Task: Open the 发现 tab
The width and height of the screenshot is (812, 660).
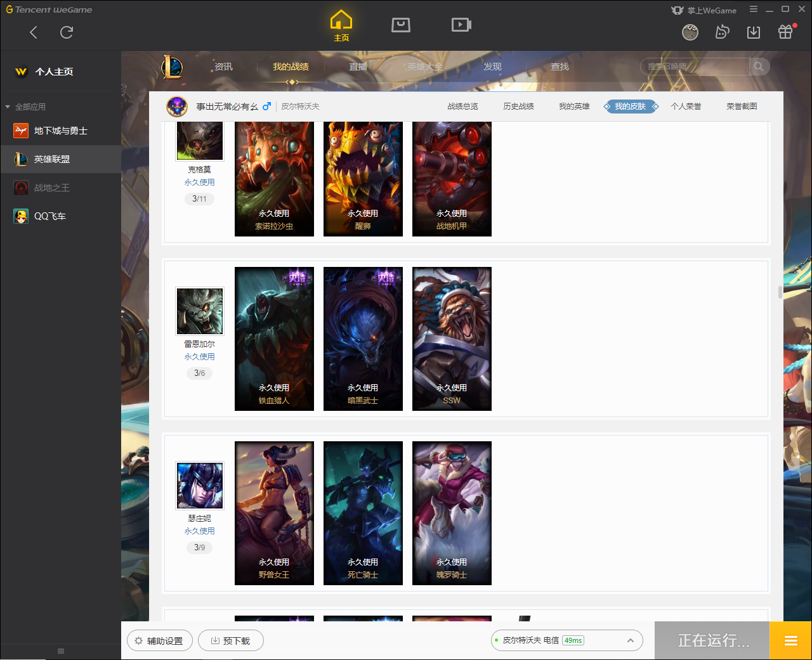Action: point(492,67)
